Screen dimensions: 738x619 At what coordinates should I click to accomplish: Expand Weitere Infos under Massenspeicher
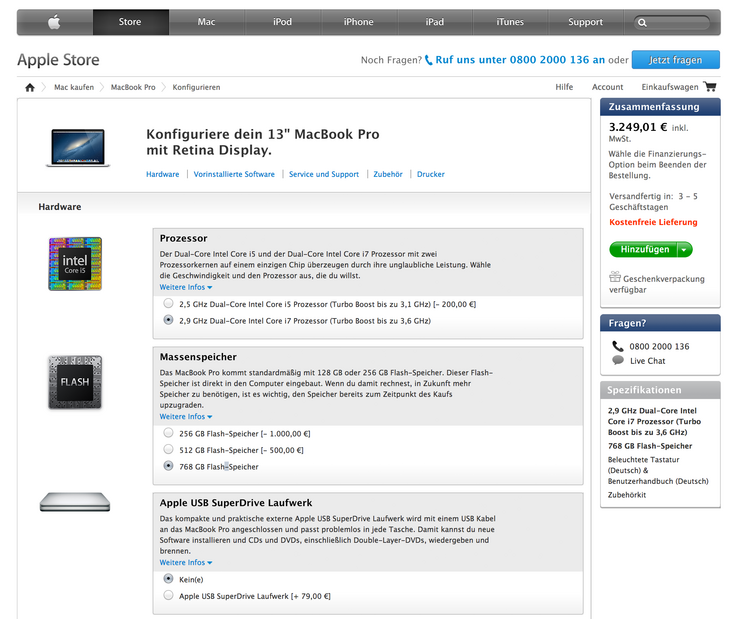tap(186, 417)
